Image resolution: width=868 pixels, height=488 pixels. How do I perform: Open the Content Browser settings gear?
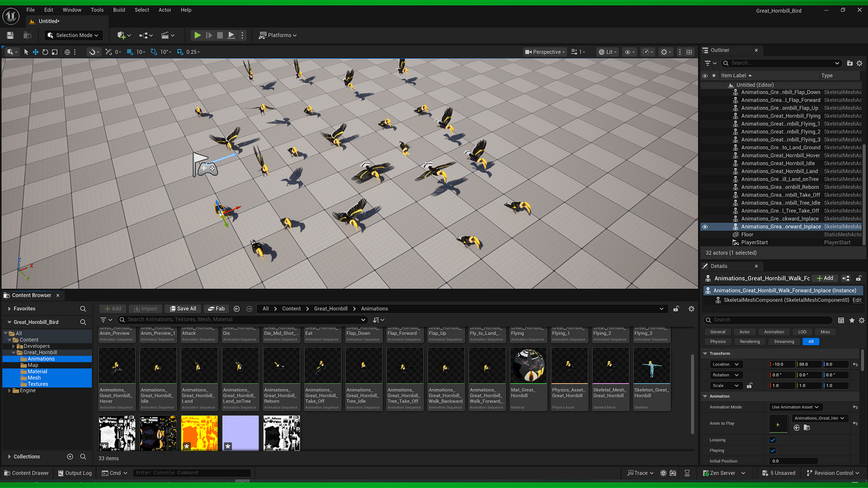tap(691, 309)
